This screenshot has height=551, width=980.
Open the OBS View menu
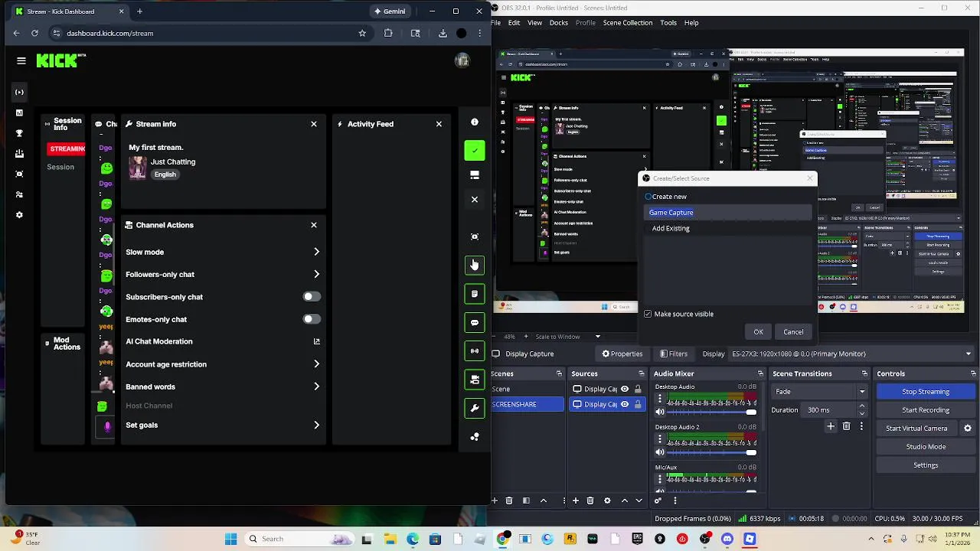point(535,23)
